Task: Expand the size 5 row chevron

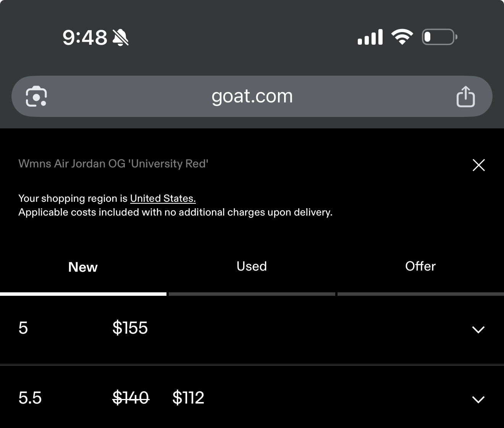Action: 478,329
